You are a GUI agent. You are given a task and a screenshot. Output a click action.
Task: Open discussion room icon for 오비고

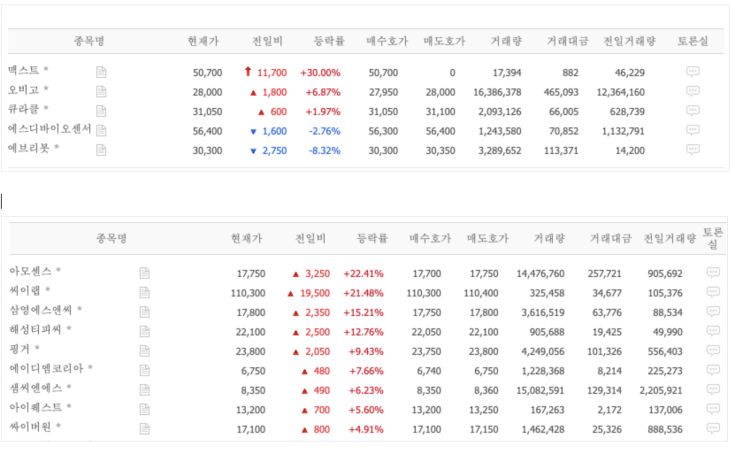(x=693, y=91)
